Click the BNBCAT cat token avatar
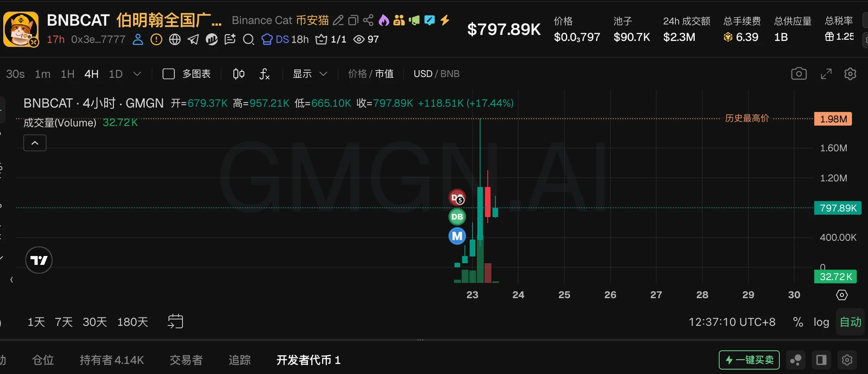The image size is (868, 374). 21,29
